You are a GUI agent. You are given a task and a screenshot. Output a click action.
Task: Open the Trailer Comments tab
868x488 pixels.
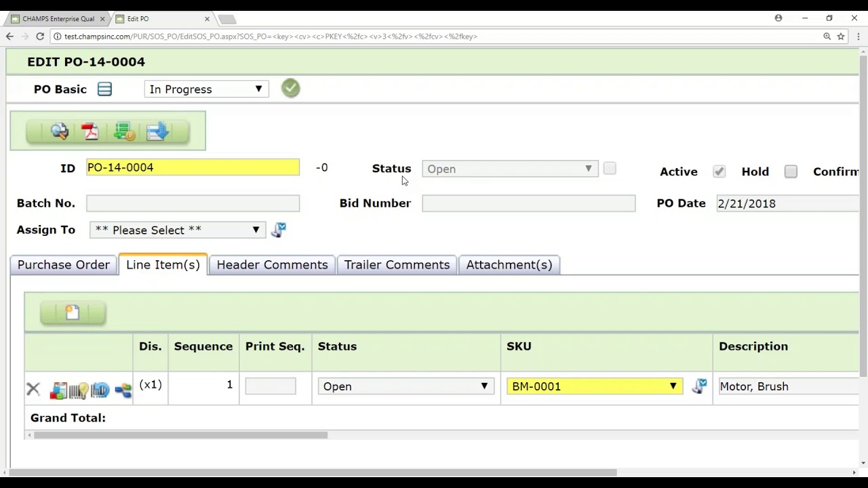click(x=397, y=265)
